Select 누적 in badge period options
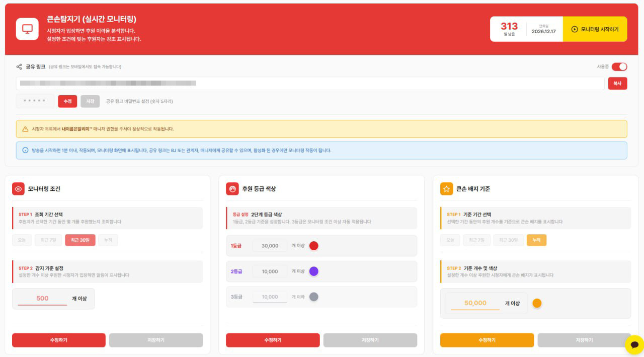The height and width of the screenshot is (357, 644). click(536, 240)
